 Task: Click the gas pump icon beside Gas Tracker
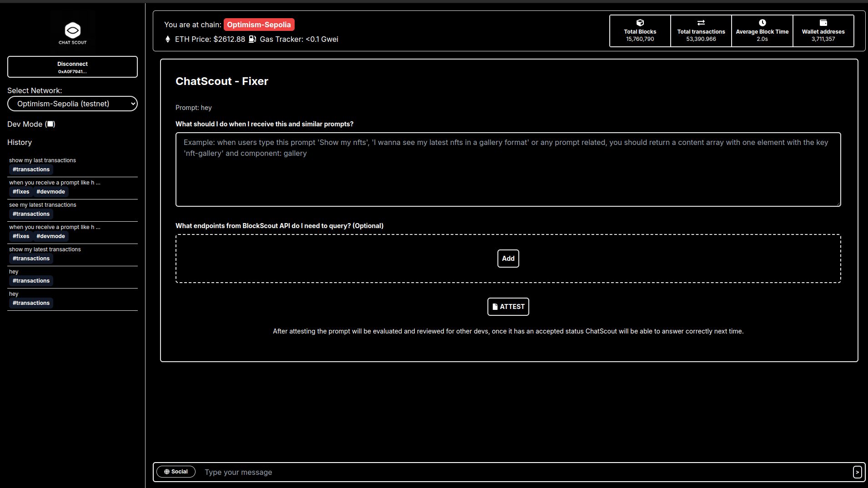(x=252, y=39)
